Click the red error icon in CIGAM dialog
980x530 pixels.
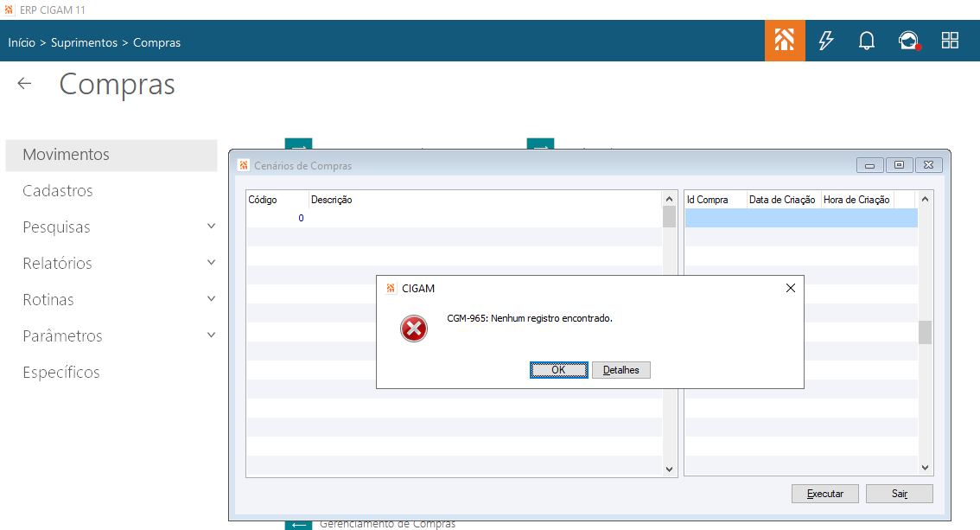click(x=414, y=329)
